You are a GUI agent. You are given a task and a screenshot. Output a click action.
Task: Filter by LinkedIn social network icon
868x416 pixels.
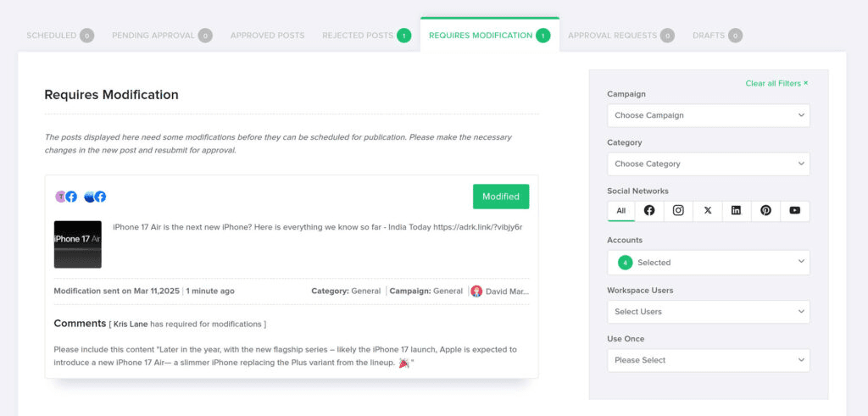737,211
